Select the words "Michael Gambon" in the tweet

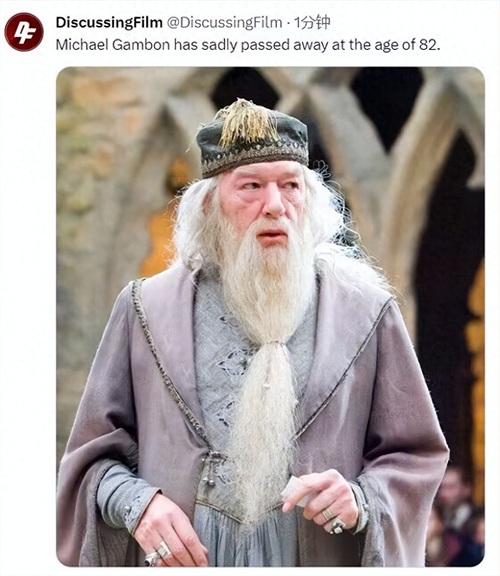click(113, 45)
